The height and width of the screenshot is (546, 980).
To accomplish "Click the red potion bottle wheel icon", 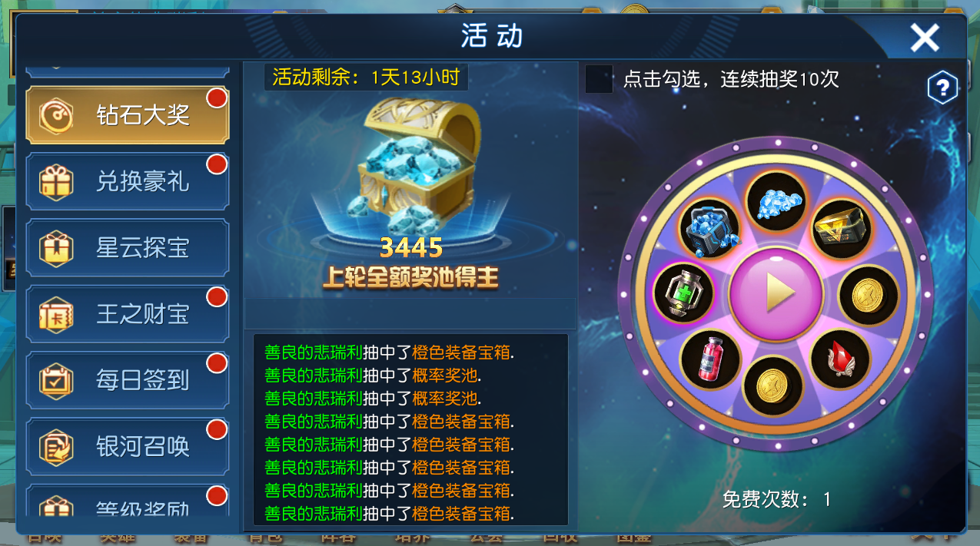I will tap(709, 359).
